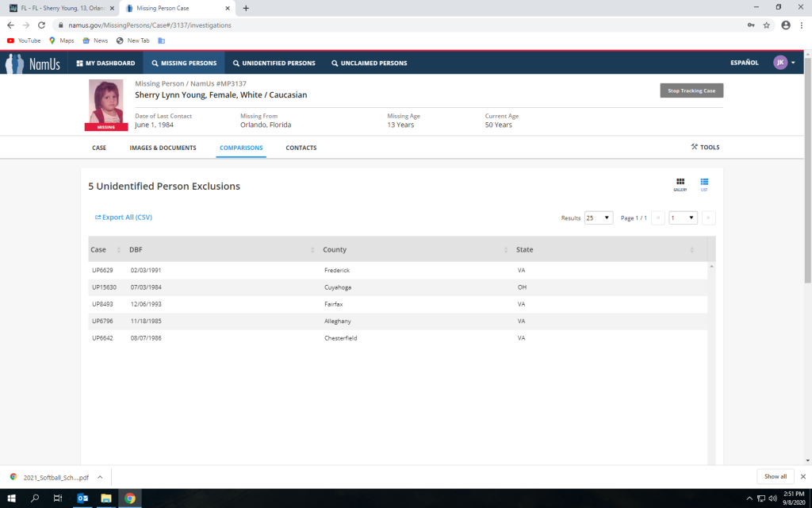Expand options for downloaded softball PDF

pyautogui.click(x=100, y=477)
